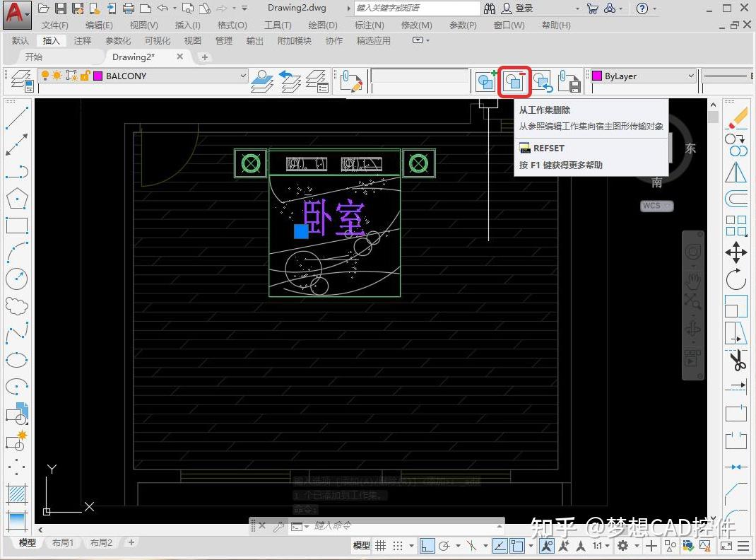Click the Remove from Working Set icon
The width and height of the screenshot is (756, 560).
(514, 81)
